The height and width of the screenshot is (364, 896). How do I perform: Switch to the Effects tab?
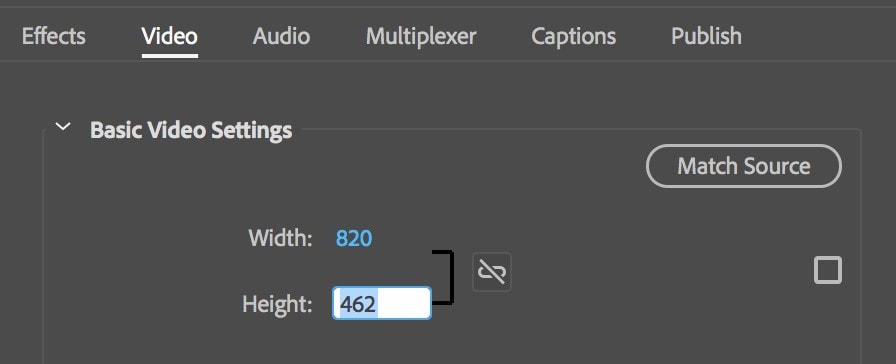(54, 36)
